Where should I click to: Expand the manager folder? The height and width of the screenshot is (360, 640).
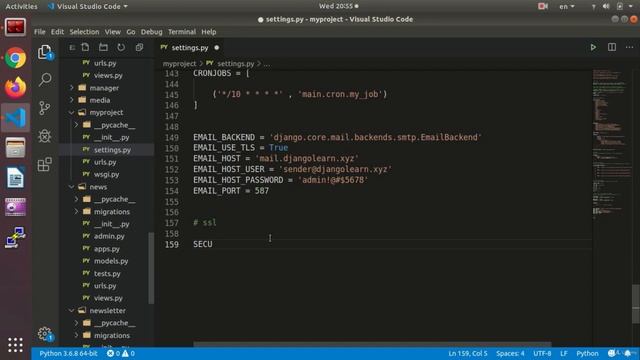pyautogui.click(x=104, y=88)
